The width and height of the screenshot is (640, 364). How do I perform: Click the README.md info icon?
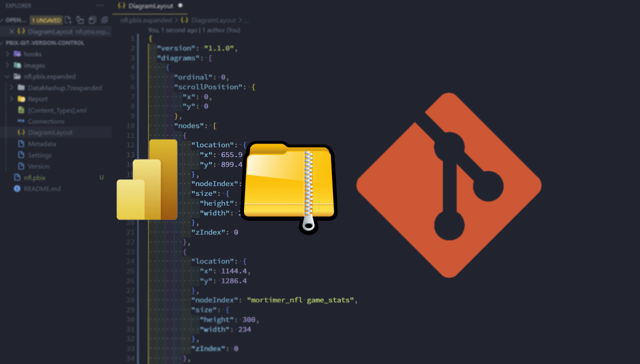point(17,189)
